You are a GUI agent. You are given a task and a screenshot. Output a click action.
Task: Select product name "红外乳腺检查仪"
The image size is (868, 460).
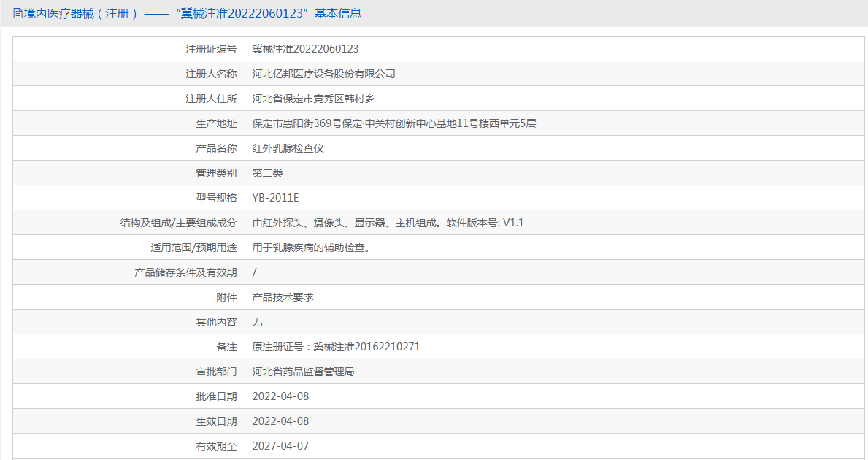point(288,148)
